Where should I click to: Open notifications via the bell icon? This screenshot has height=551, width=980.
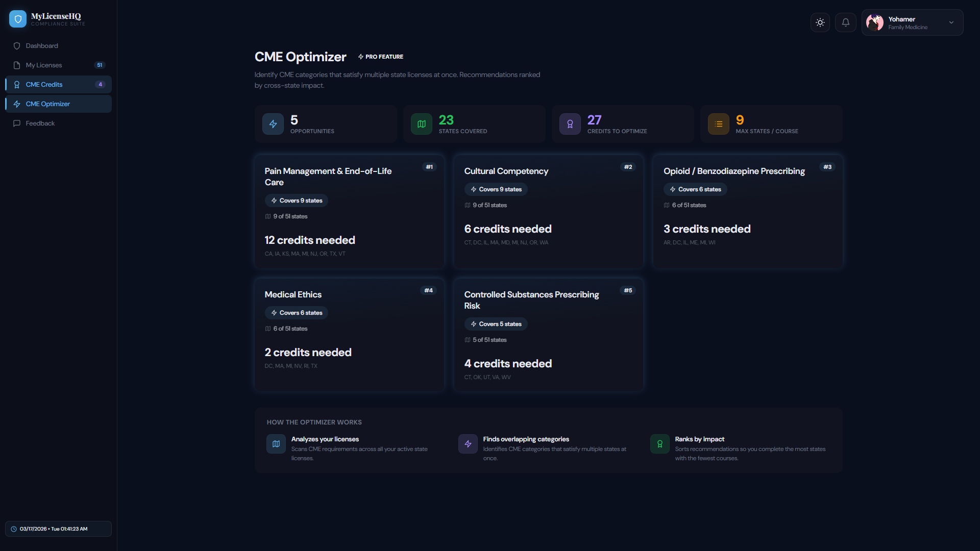click(845, 22)
